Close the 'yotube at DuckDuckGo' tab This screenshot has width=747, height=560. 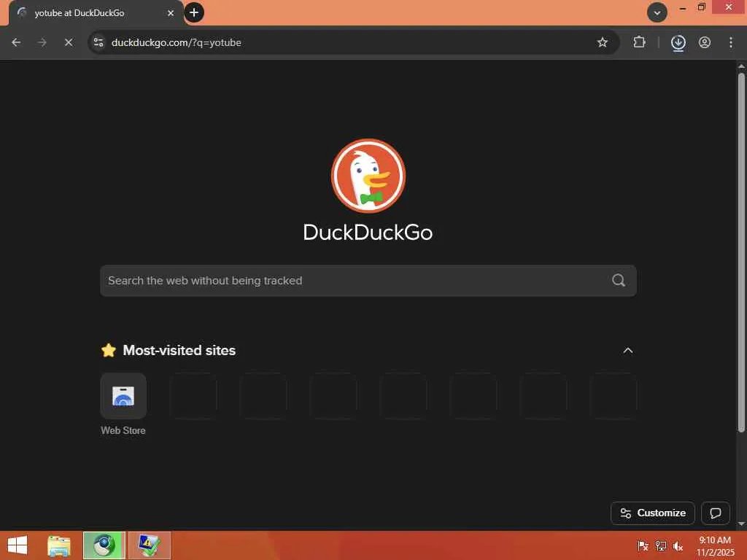(171, 13)
